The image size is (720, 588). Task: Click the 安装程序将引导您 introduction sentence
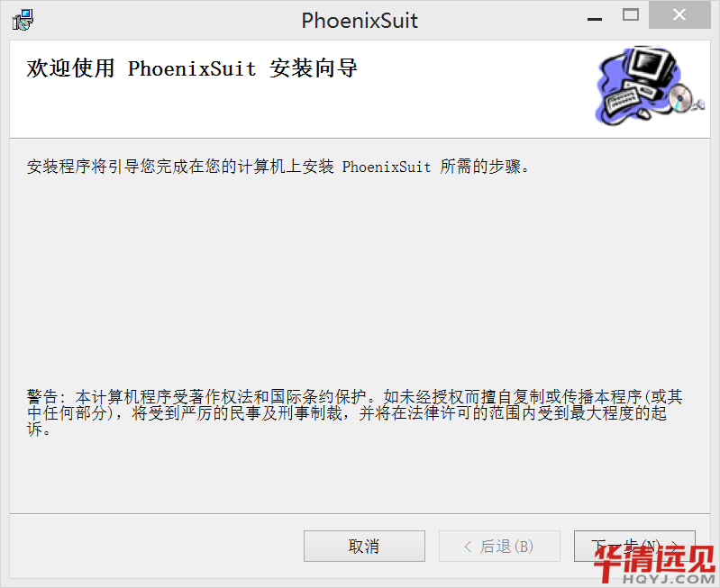click(x=278, y=167)
